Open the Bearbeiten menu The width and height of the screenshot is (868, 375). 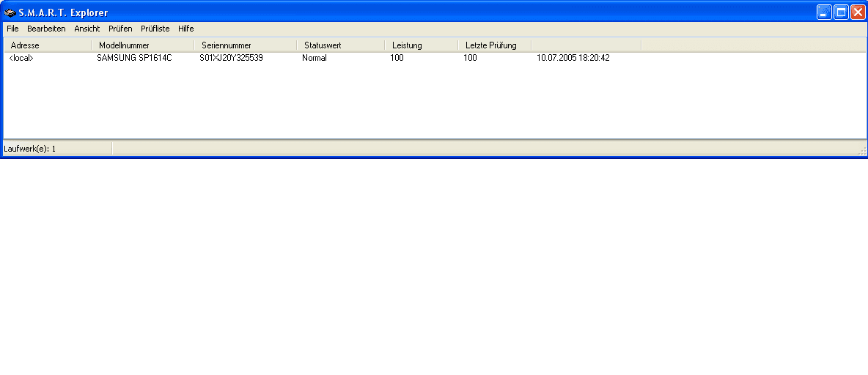pyautogui.click(x=46, y=29)
